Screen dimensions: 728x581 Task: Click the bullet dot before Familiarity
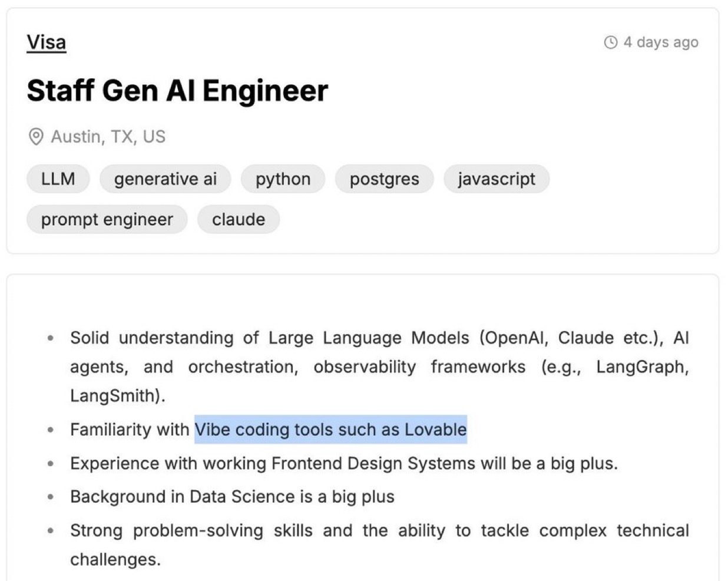point(51,430)
